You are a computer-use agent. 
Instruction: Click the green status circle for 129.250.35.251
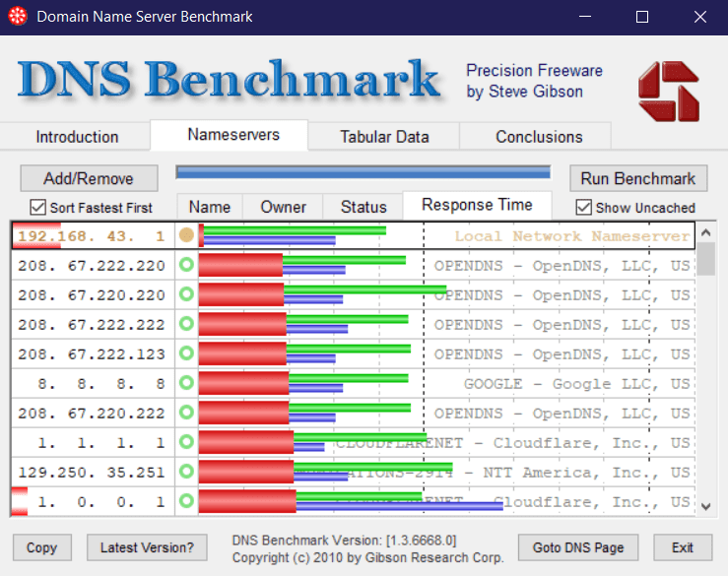pos(186,472)
